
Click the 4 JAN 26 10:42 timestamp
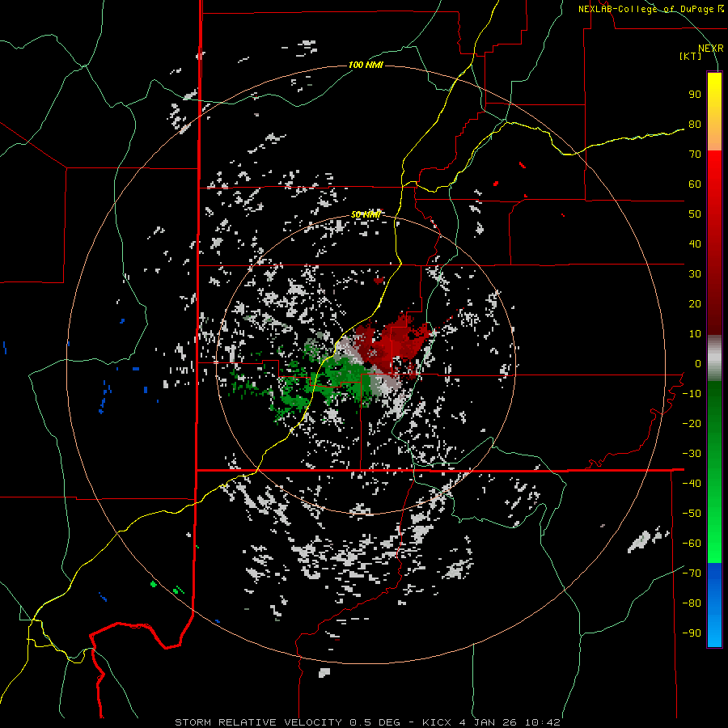tap(509, 722)
